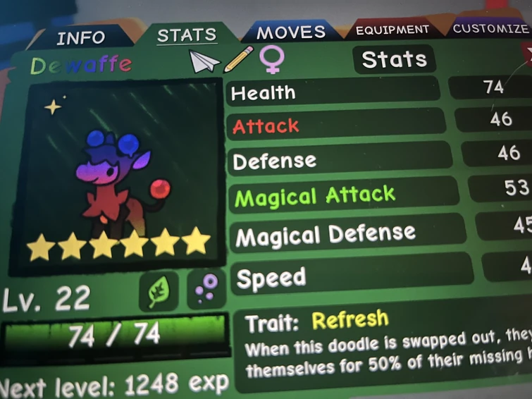Click the sparkle icon on portrait
Image resolution: width=532 pixels, height=399 pixels.
(54, 106)
